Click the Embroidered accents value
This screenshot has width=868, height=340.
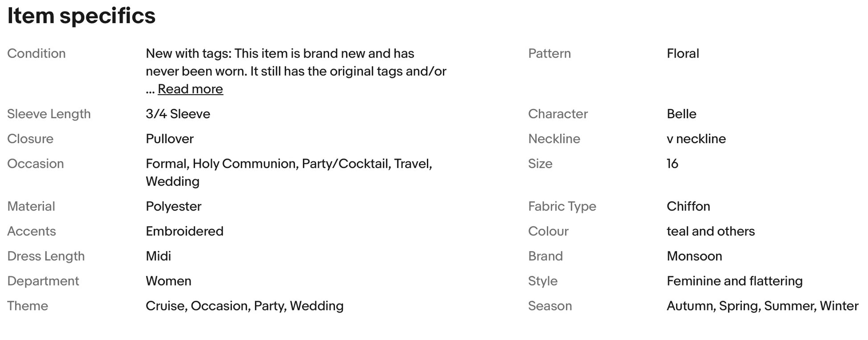tap(184, 231)
